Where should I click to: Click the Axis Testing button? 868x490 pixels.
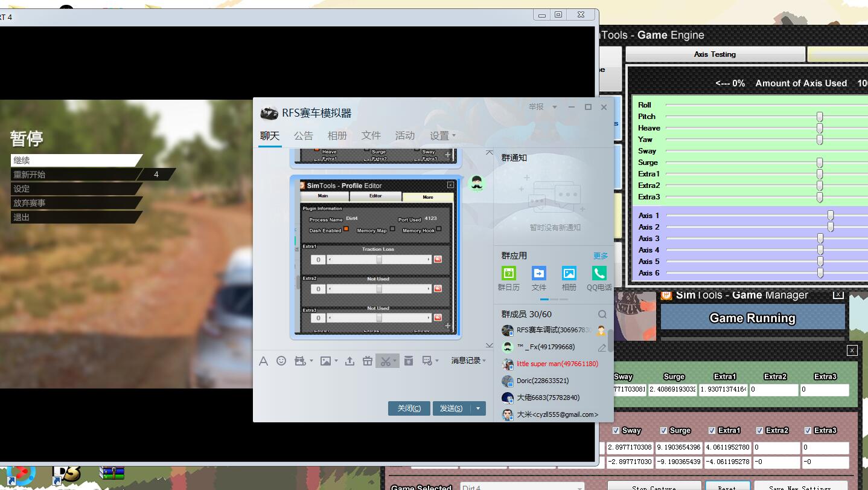pyautogui.click(x=715, y=54)
